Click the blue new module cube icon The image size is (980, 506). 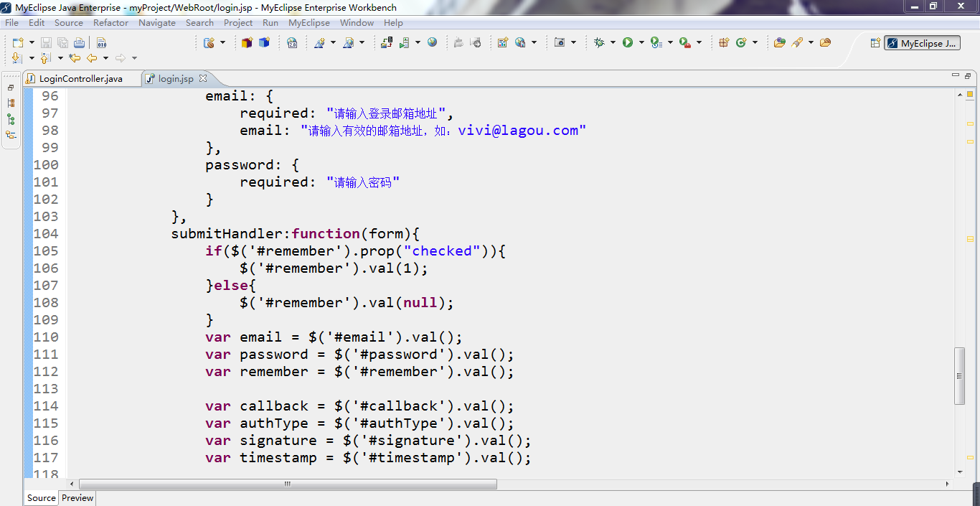point(265,43)
